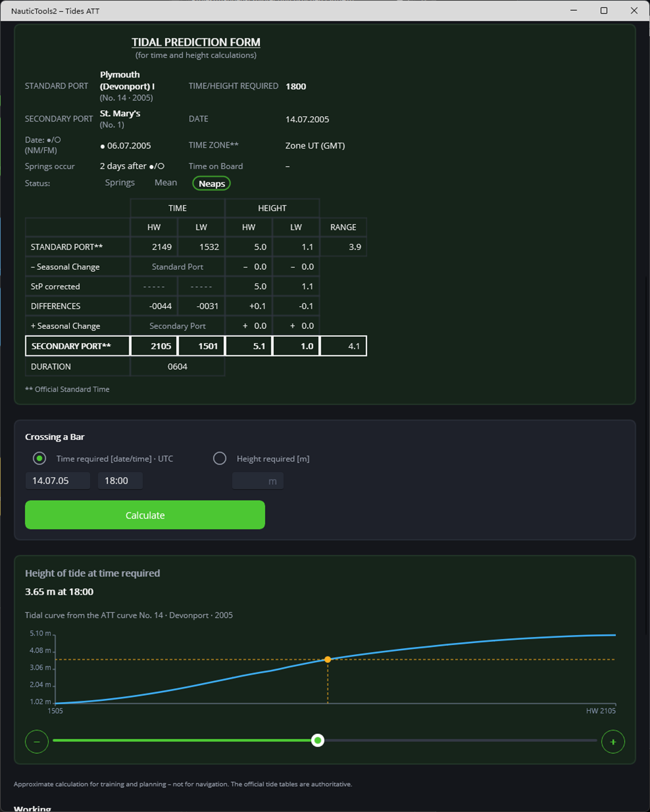The image size is (650, 812).
Task: Click the TIDAL PREDICTION FORM heading
Action: pos(196,42)
